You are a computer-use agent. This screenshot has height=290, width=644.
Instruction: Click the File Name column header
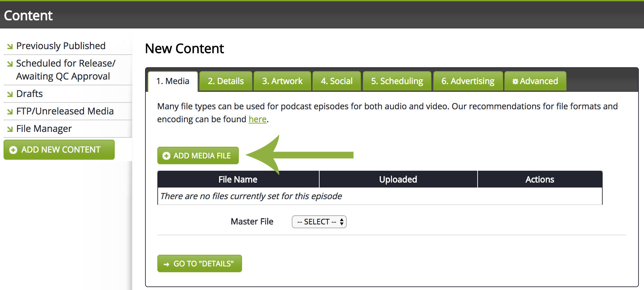pos(238,179)
